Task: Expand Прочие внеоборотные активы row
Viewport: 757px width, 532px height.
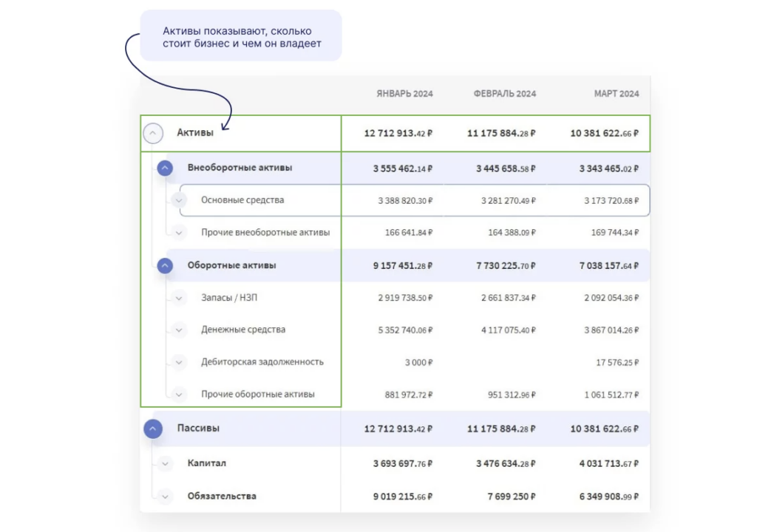Action: 178,233
